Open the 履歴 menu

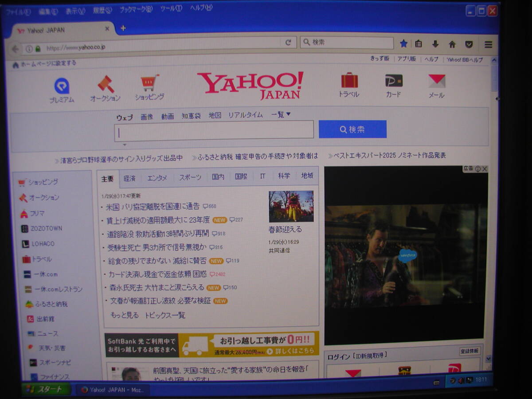point(102,10)
